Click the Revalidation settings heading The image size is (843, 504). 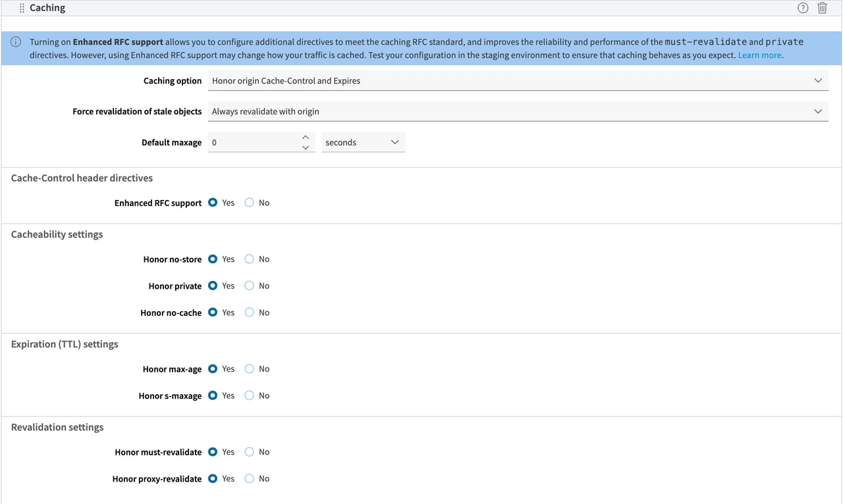tap(57, 427)
